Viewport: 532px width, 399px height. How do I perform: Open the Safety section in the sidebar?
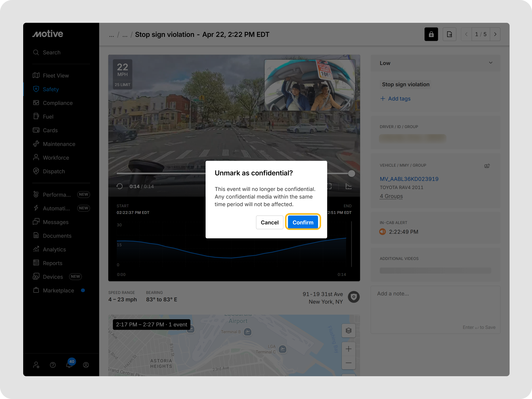(51, 89)
